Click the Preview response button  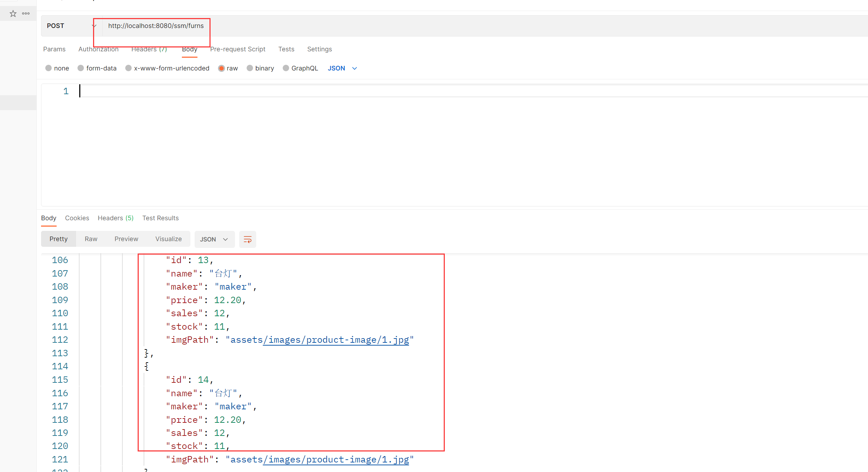[126, 239]
